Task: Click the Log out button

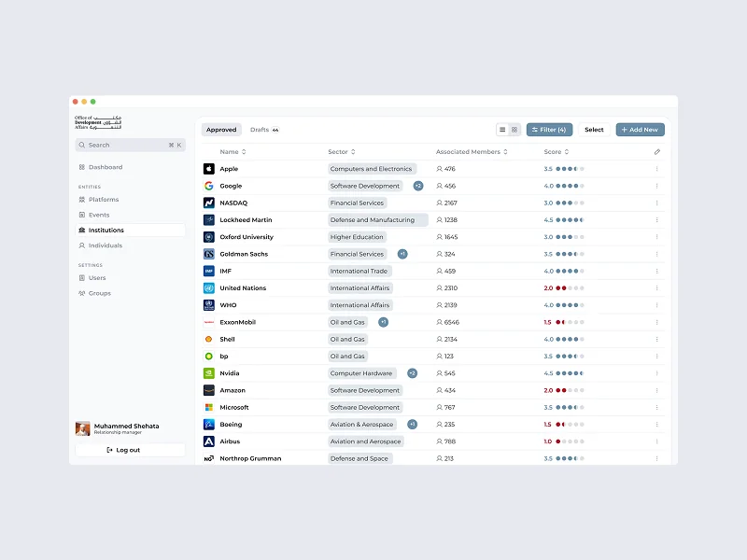Action: [130, 450]
